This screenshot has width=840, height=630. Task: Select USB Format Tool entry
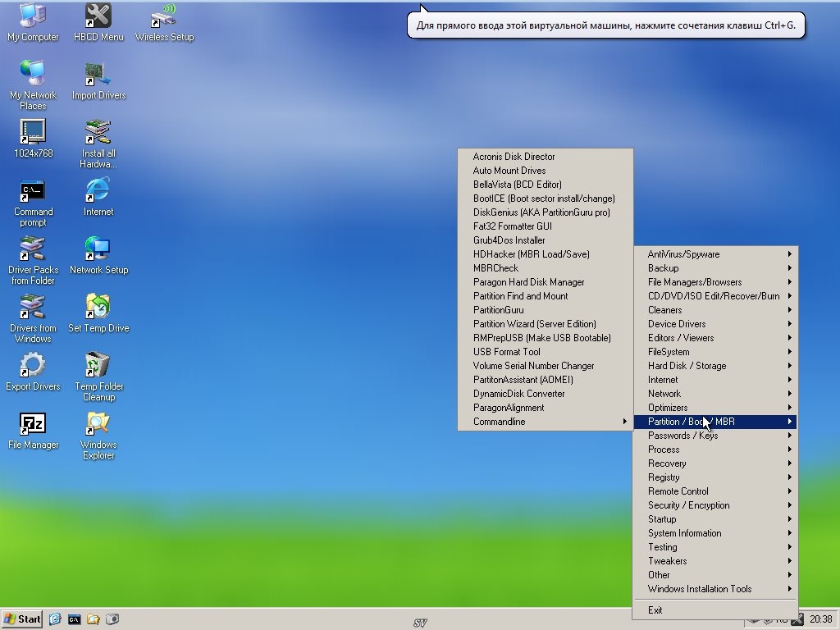click(x=506, y=352)
